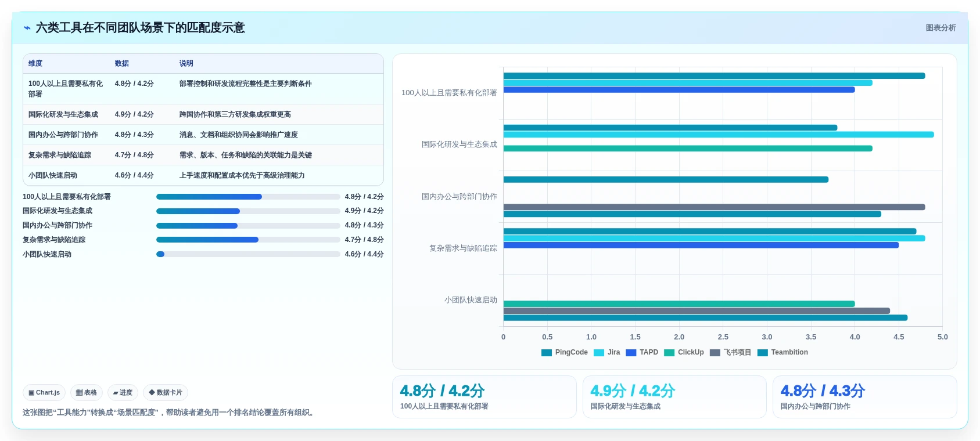
Task: Open the 4.8分 / 4.3分 data card
Action: (865, 397)
